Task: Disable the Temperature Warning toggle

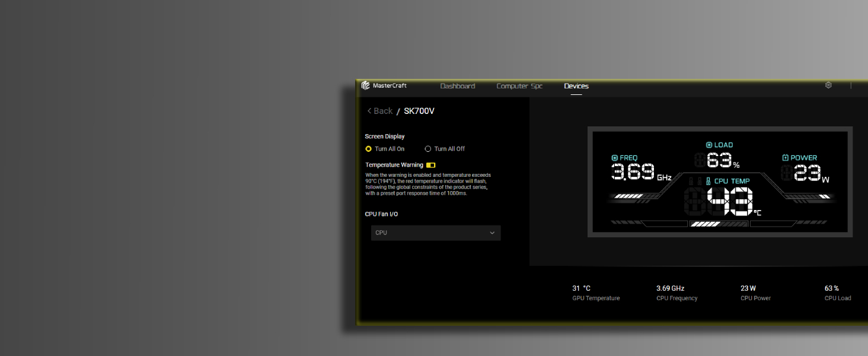Action: coord(431,165)
